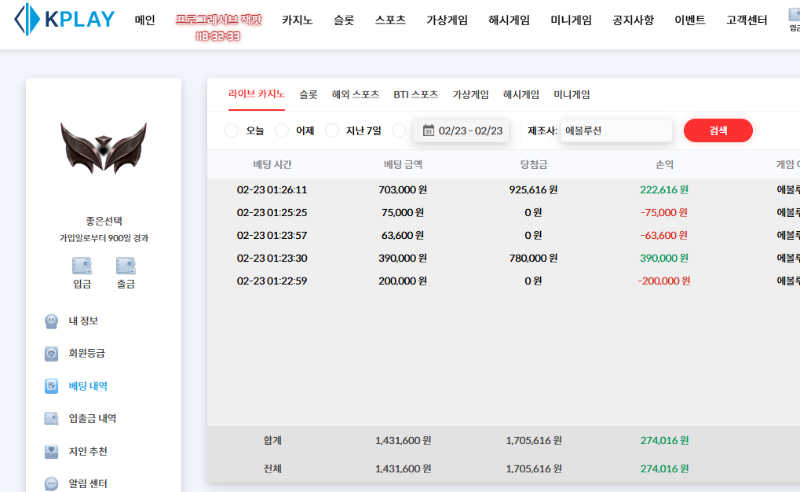Switch to the 해외 스포츠 tab
Image resolution: width=800 pixels, height=492 pixels.
pos(356,94)
